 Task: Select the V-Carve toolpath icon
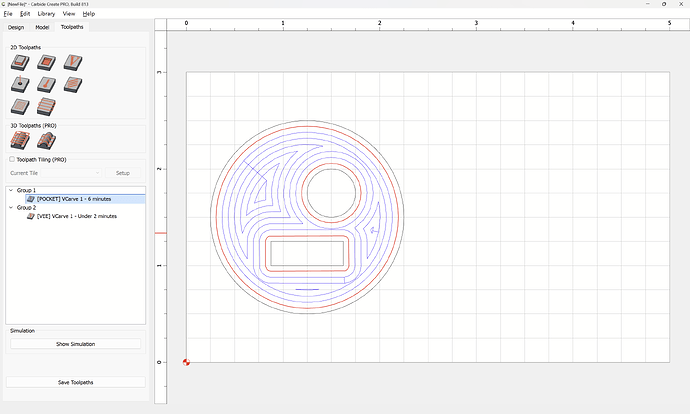(73, 62)
